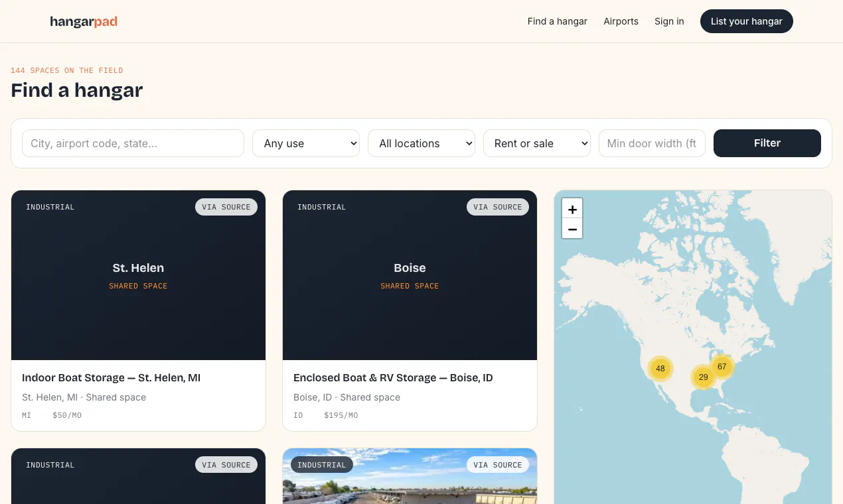Click the "Find a hangar" page heading
843x504 pixels.
pos(77,90)
